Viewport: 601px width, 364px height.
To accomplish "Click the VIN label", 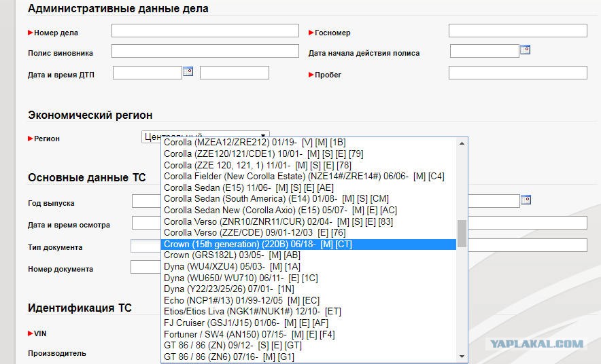I will [x=40, y=333].
